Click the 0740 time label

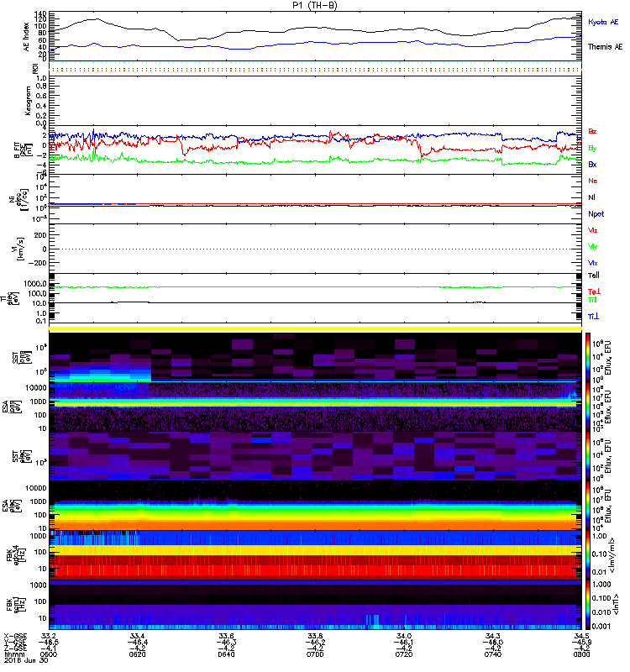point(493,654)
